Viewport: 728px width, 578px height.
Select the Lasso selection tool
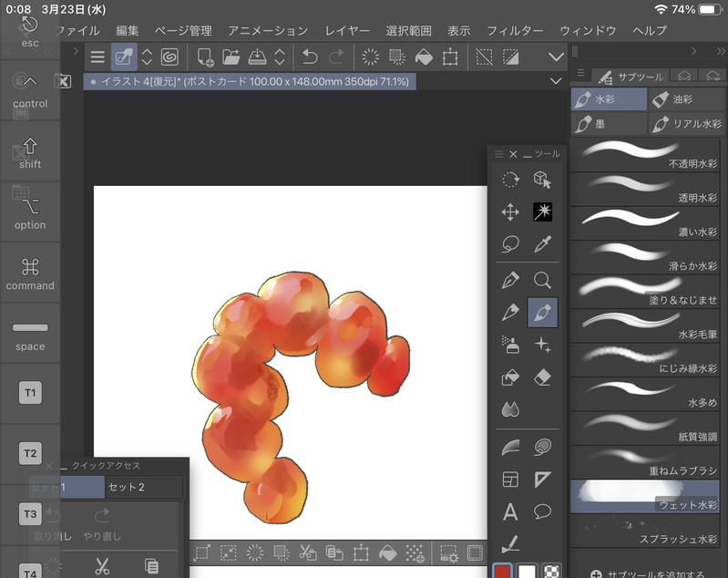point(510,244)
